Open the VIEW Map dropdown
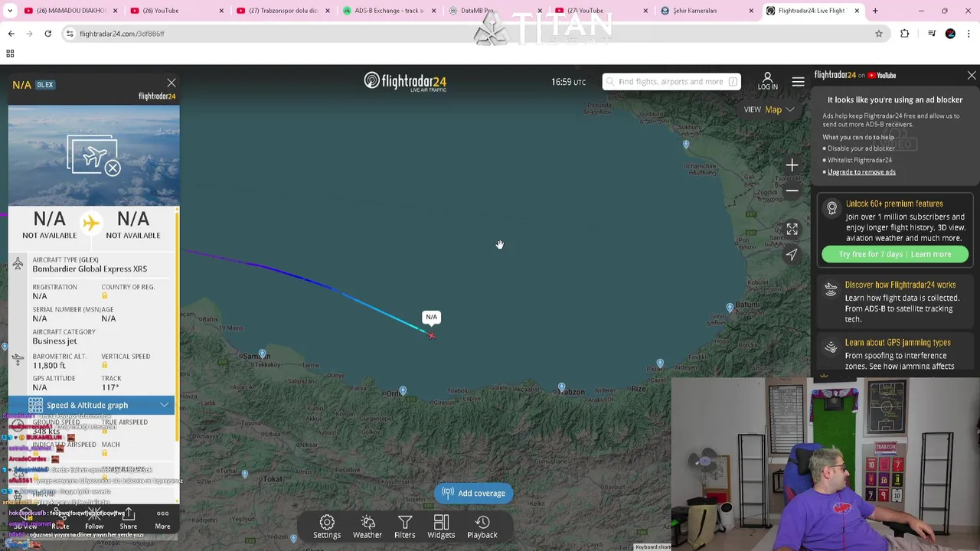This screenshot has width=980, height=551. 769,109
